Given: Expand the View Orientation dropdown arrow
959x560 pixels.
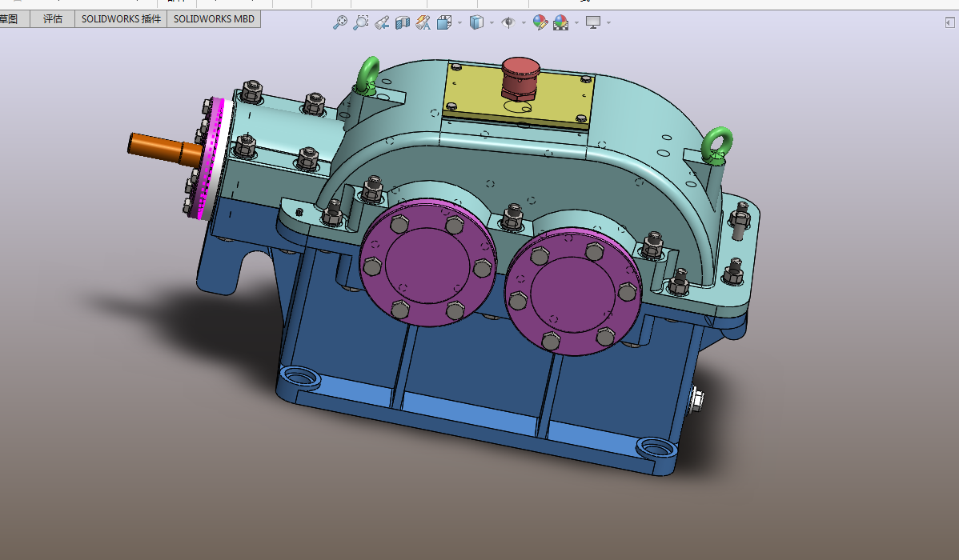Looking at the screenshot, I should [x=459, y=23].
